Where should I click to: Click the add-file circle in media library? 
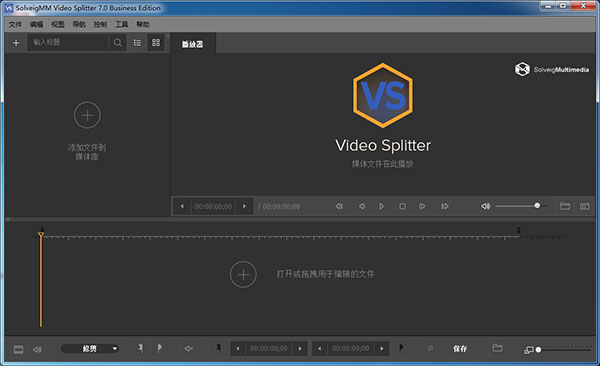click(87, 115)
